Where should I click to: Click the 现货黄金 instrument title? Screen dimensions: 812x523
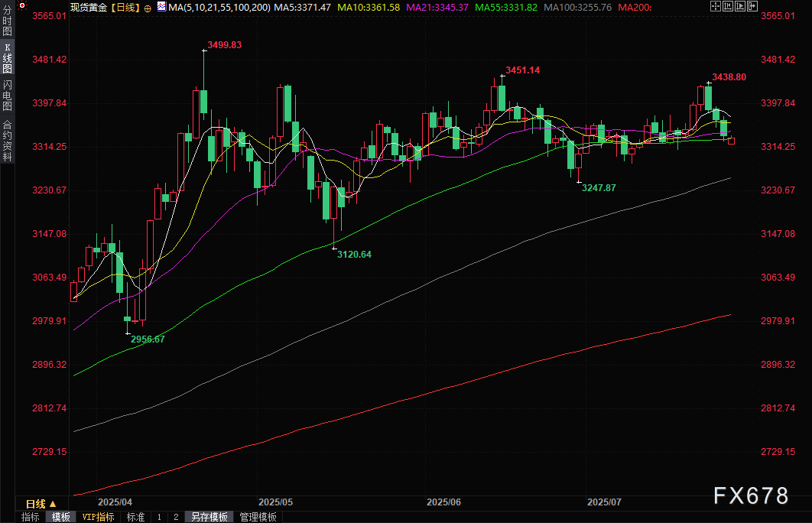click(x=89, y=7)
